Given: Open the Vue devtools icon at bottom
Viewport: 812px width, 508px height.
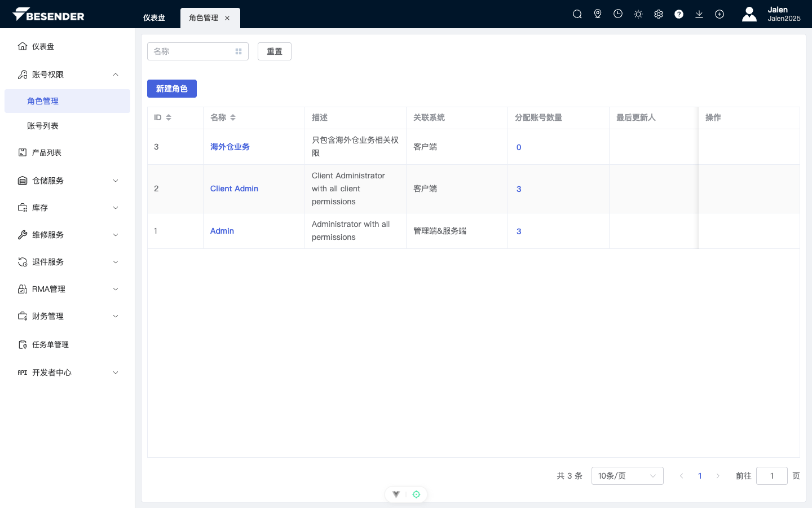Looking at the screenshot, I should tap(396, 494).
